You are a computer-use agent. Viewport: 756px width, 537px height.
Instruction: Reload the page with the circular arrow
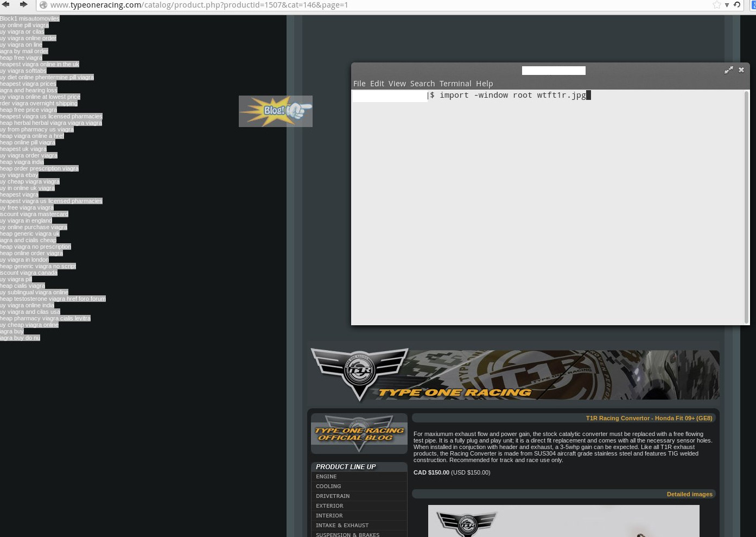(737, 5)
